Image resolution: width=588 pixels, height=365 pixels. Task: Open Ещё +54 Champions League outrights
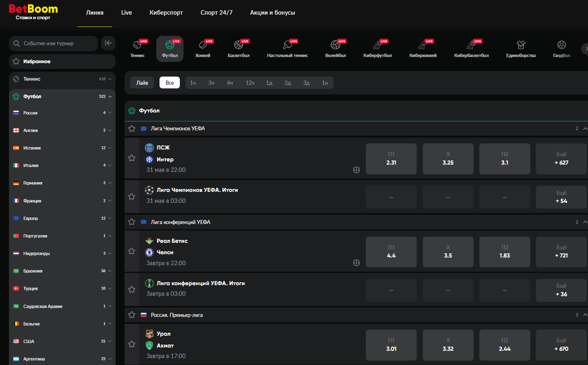[562, 197]
